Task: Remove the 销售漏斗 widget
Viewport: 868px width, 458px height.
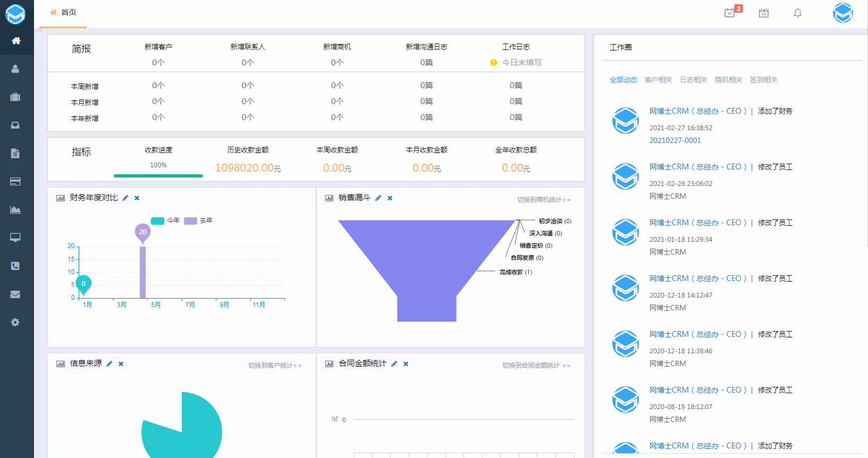Action: [x=390, y=198]
